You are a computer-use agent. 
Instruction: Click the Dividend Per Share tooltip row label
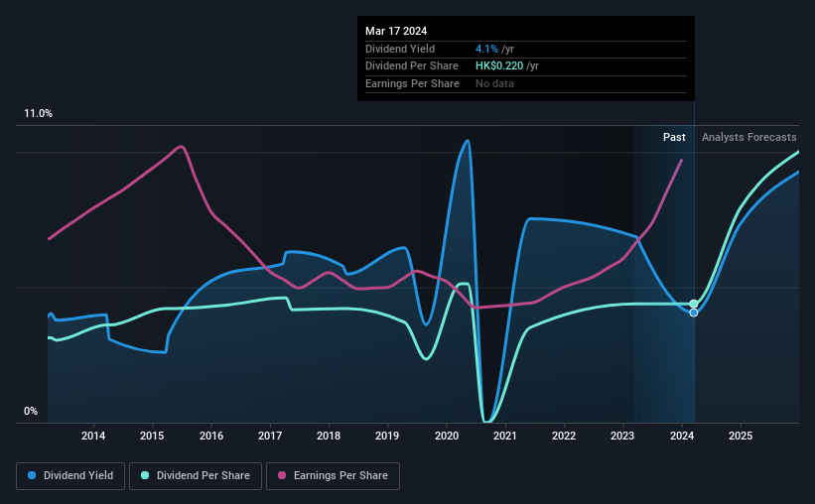pos(412,66)
